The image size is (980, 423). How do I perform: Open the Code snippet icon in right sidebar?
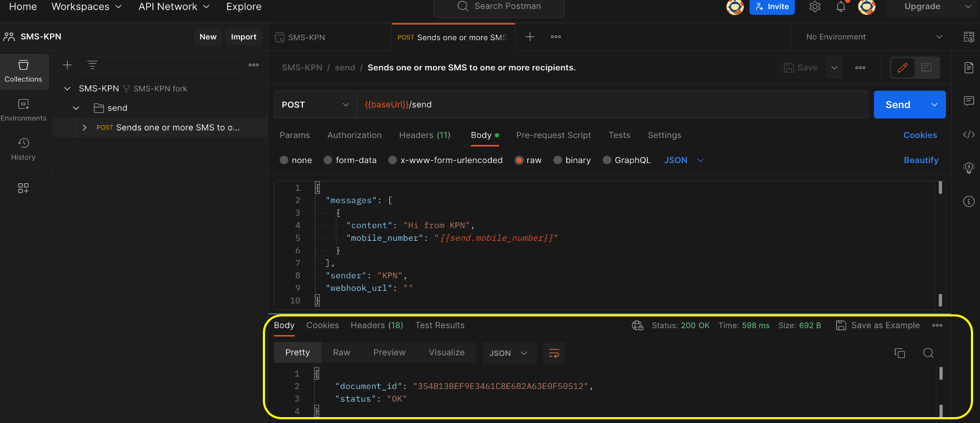tap(969, 135)
